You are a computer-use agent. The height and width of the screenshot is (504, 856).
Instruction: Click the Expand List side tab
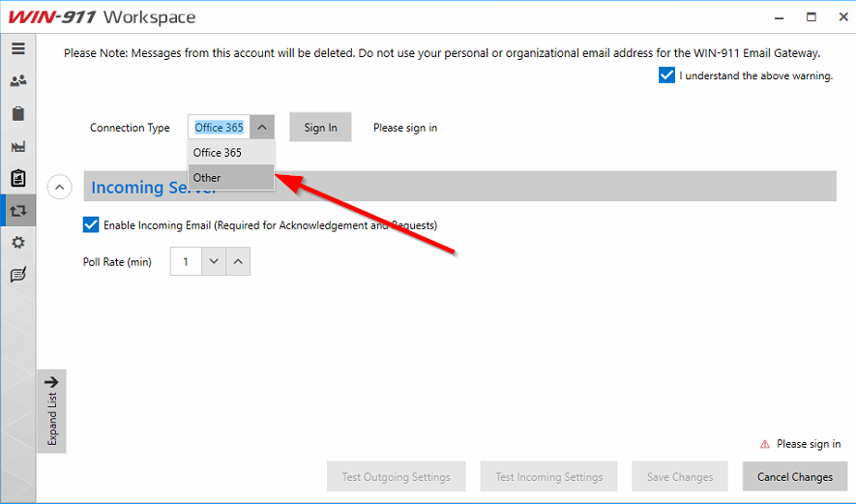52,410
